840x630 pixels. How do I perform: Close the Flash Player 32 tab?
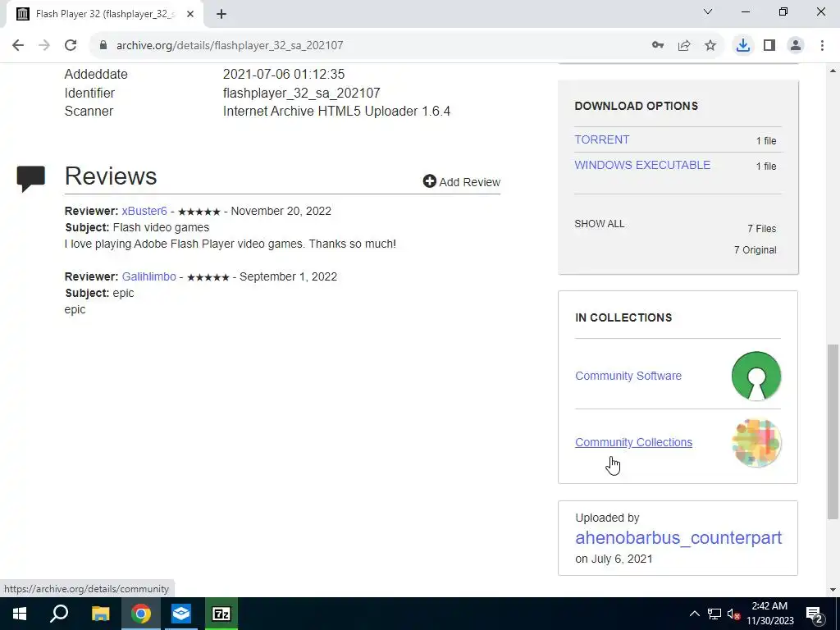(x=190, y=15)
